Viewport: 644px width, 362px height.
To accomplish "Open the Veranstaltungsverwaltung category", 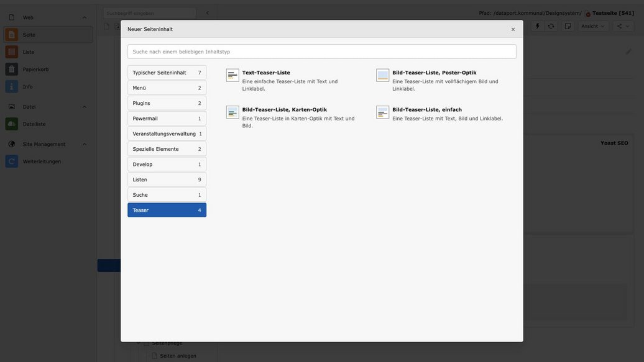I will point(167,133).
